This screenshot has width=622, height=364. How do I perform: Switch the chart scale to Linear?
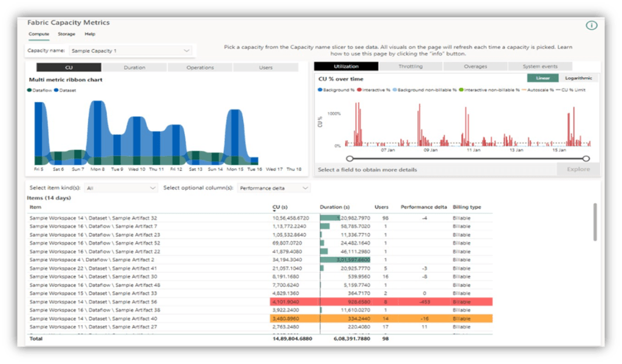click(x=542, y=78)
